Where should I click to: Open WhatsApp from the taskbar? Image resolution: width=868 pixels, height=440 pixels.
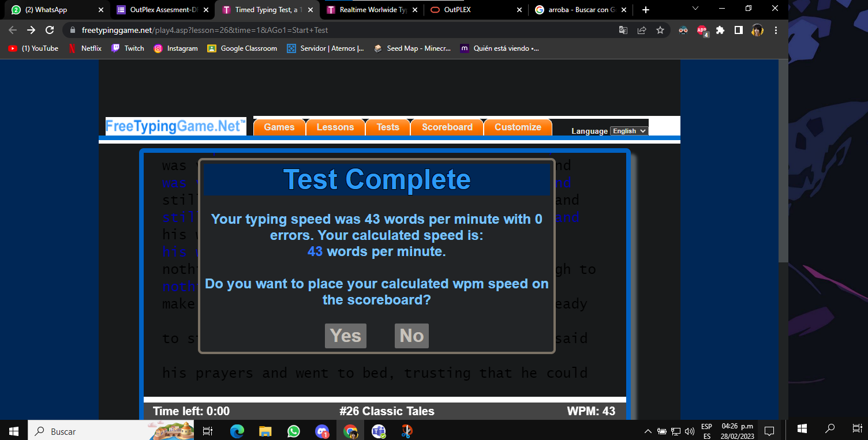[x=294, y=431]
